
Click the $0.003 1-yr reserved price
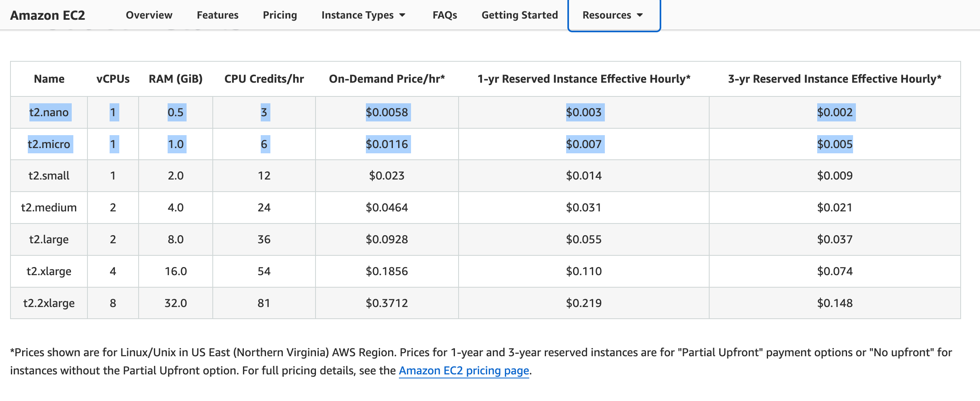click(x=583, y=112)
